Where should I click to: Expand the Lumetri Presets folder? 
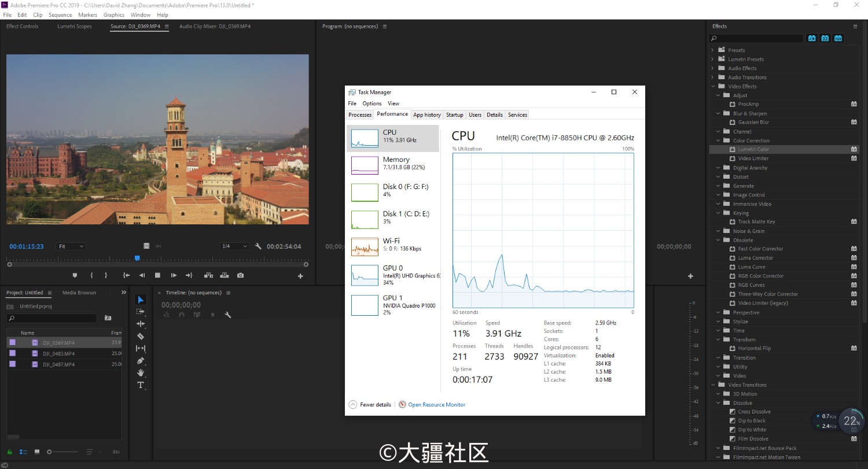[x=712, y=59]
